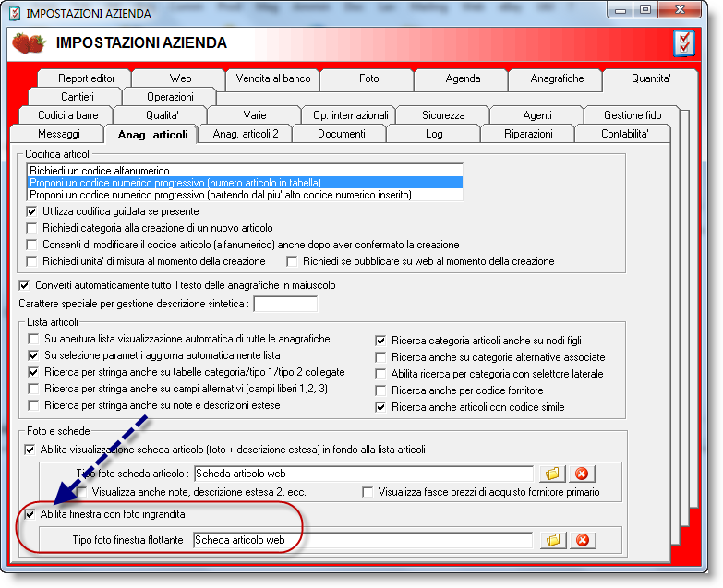Select Proponi codice progressivo partendo dal piu' alto
The width and height of the screenshot is (723, 588).
tap(245, 195)
